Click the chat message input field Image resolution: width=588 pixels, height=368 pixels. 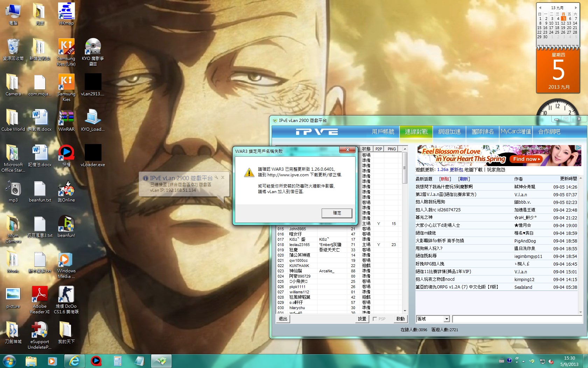click(517, 319)
